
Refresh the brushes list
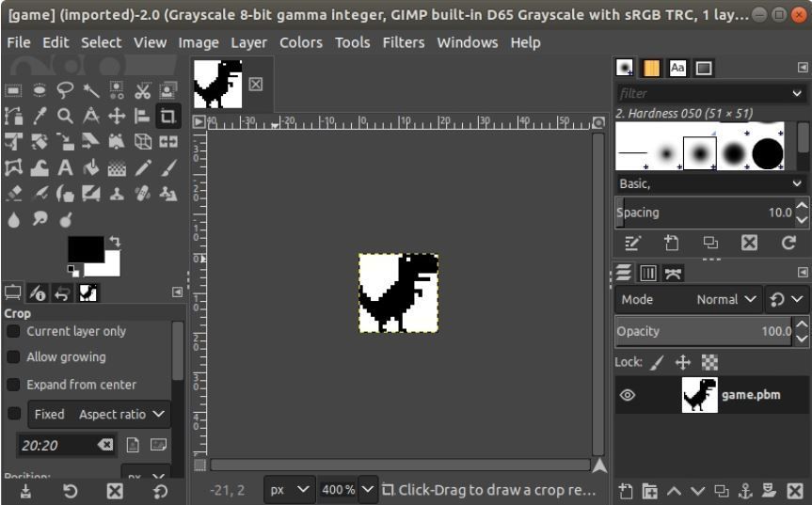788,243
